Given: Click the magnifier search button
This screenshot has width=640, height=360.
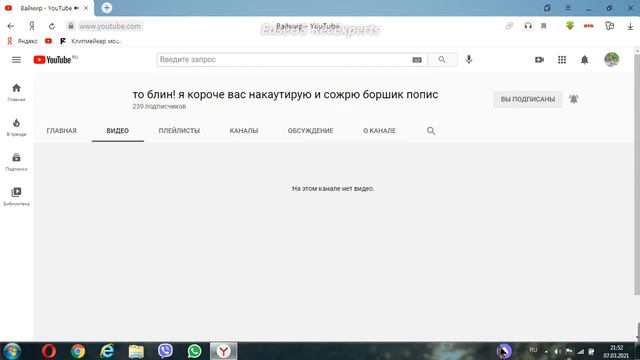Looking at the screenshot, I should pyautogui.click(x=442, y=60).
